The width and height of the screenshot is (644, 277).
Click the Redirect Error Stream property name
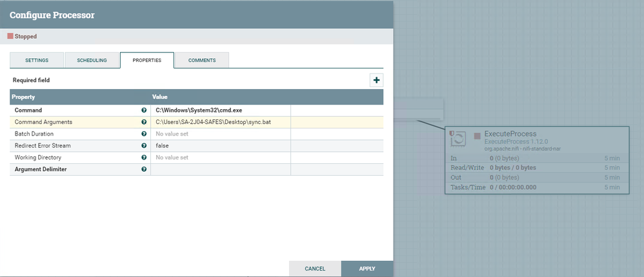pyautogui.click(x=43, y=145)
